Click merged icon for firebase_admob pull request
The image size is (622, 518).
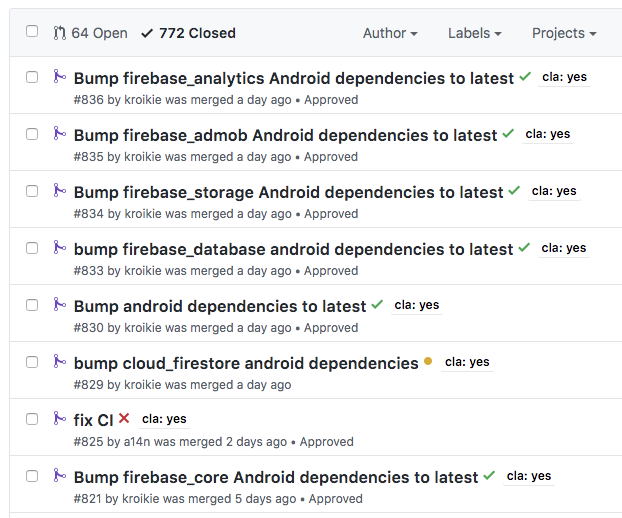tap(60, 133)
